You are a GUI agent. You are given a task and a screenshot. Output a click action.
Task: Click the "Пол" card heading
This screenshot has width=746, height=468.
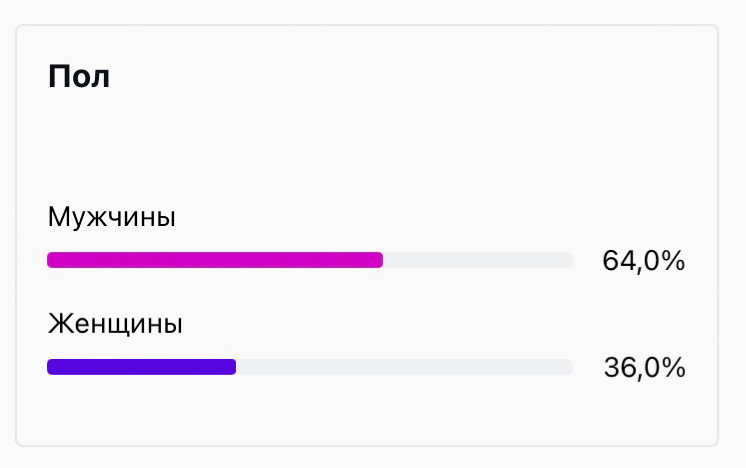pyautogui.click(x=79, y=77)
